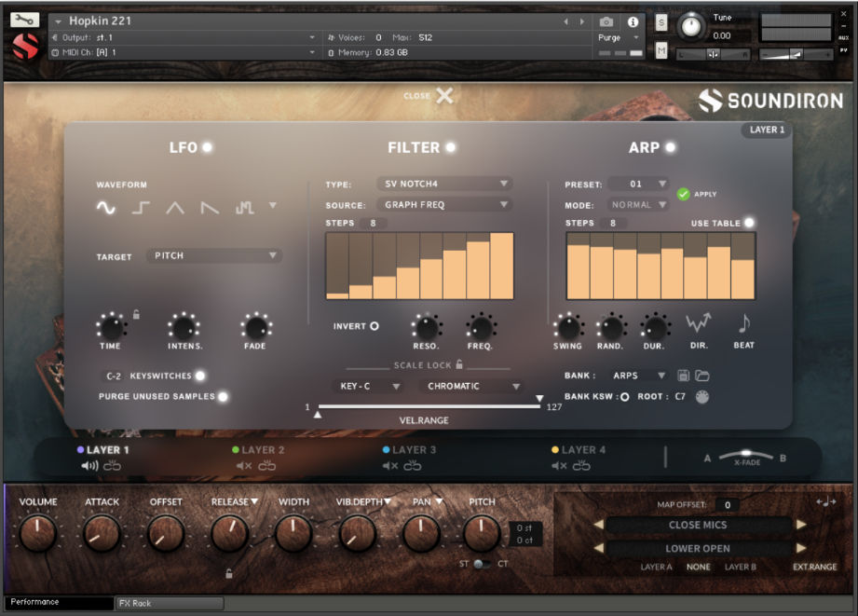The width and height of the screenshot is (858, 616).
Task: Enable the filter Invert toggle
Action: pos(375,326)
